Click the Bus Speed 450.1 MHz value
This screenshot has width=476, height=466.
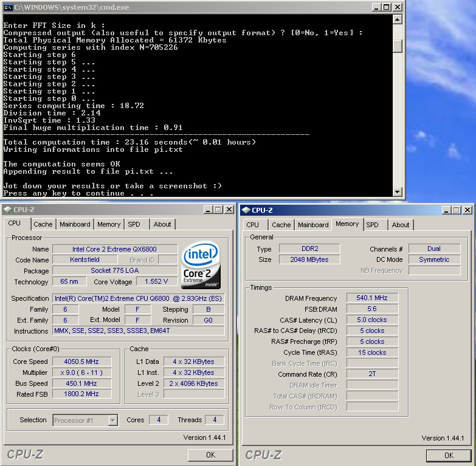(x=81, y=383)
